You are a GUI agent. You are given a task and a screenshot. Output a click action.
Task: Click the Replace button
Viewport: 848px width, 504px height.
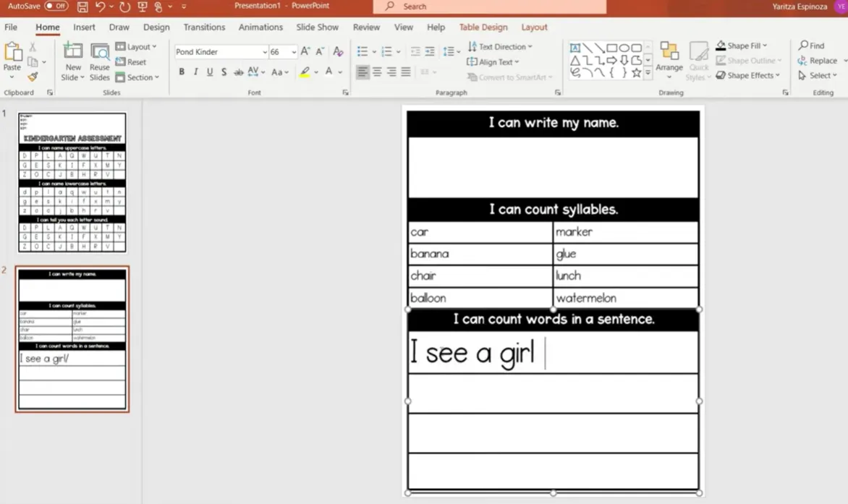click(818, 61)
